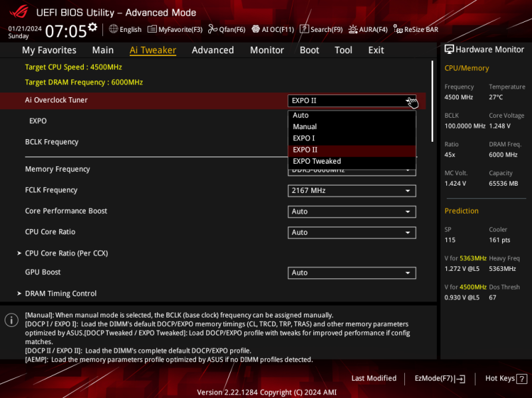Select the FCLK Frequency row label
The width and height of the screenshot is (532, 398).
(x=51, y=190)
